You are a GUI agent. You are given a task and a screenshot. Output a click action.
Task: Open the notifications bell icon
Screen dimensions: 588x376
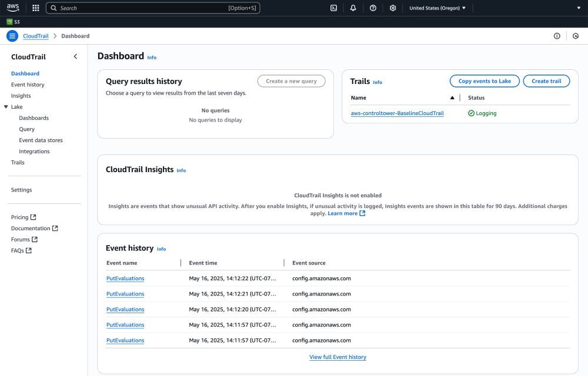tap(353, 8)
